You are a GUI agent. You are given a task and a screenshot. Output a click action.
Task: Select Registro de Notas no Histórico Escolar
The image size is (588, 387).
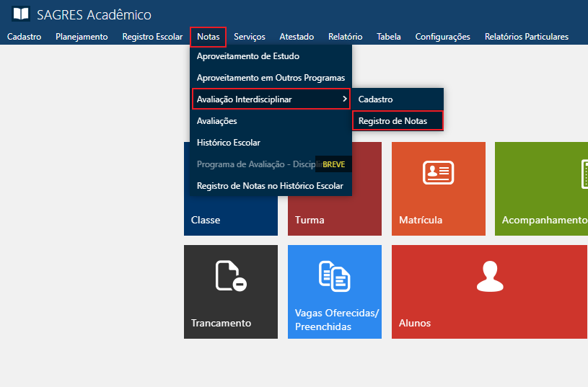point(270,186)
